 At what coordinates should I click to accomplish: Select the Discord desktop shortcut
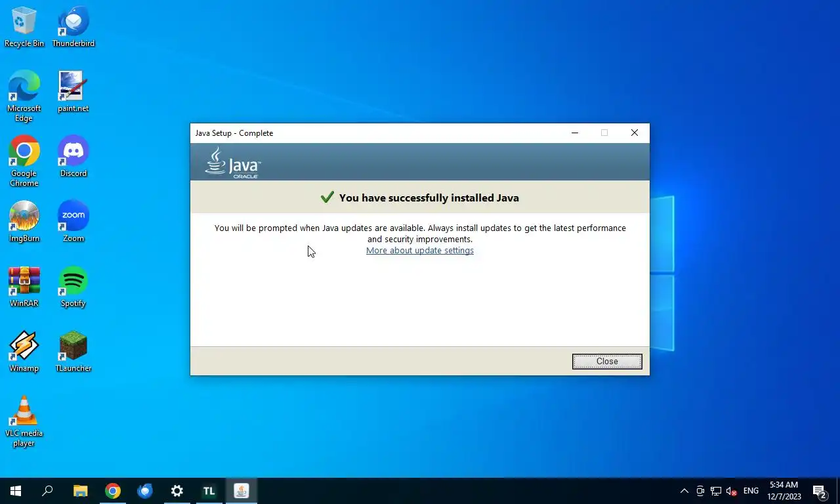pos(73,156)
